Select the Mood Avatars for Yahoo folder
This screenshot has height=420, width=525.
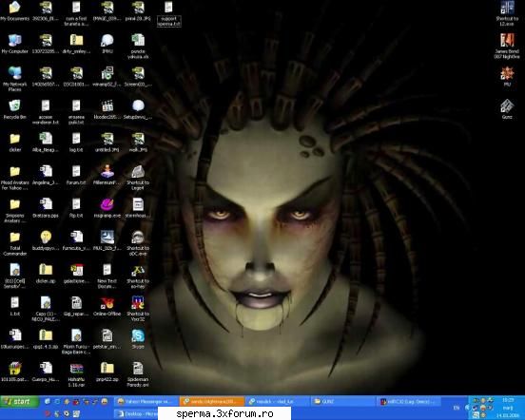(14, 178)
